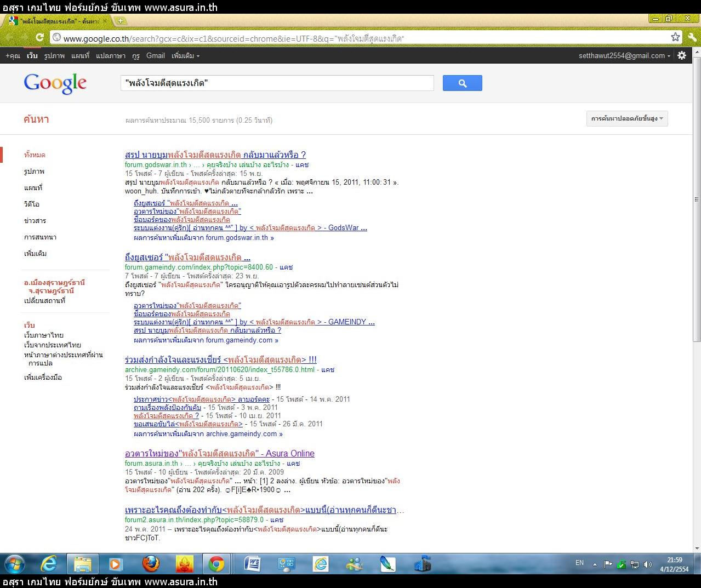Open the Asura Online result title

[x=220, y=454]
